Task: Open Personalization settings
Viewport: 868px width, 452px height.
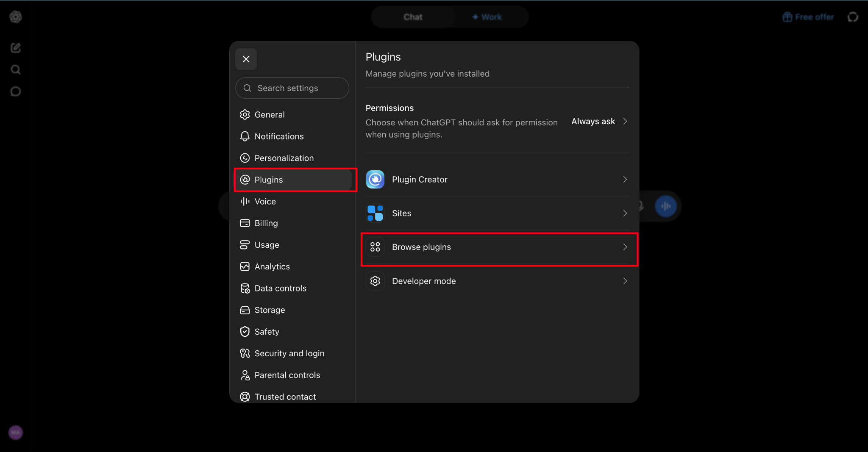Action: point(293,158)
